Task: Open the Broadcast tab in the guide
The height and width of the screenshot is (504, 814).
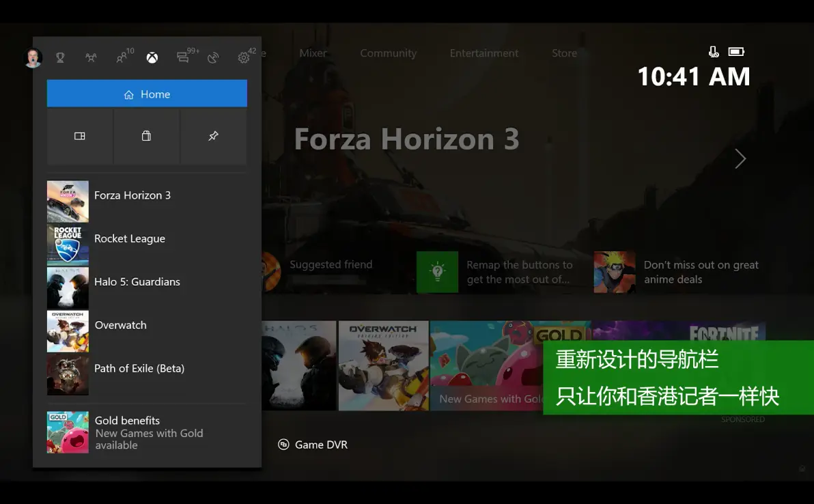Action: coord(213,57)
